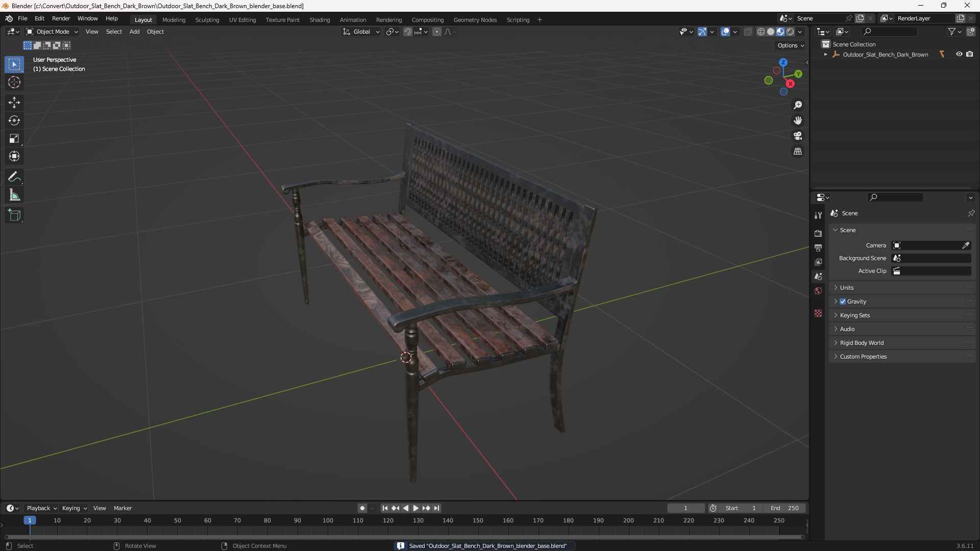Toggle viewport overlays
This screenshot has height=551, width=980.
click(x=725, y=32)
